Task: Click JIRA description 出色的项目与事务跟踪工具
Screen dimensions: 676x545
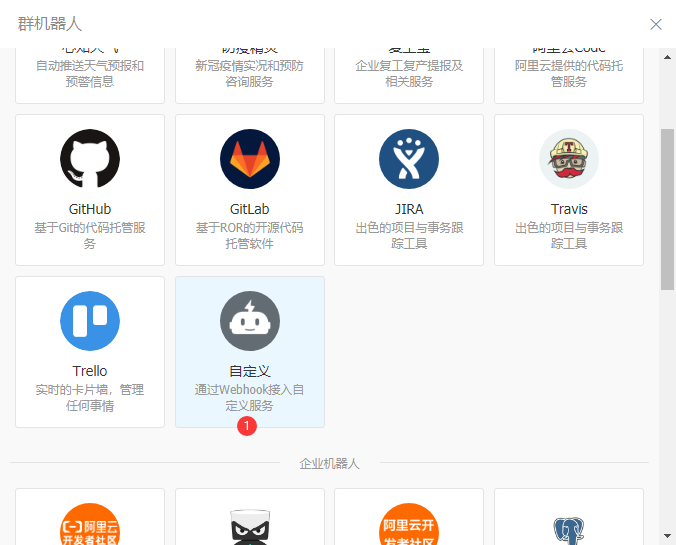Action: 409,235
